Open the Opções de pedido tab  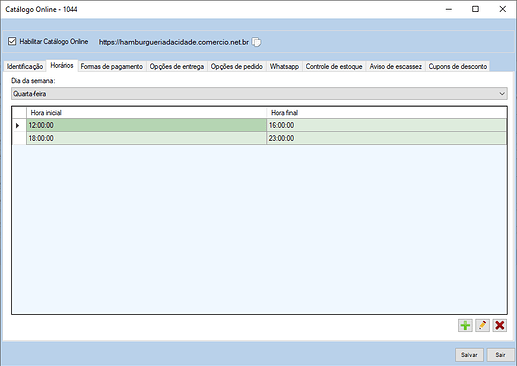point(237,66)
